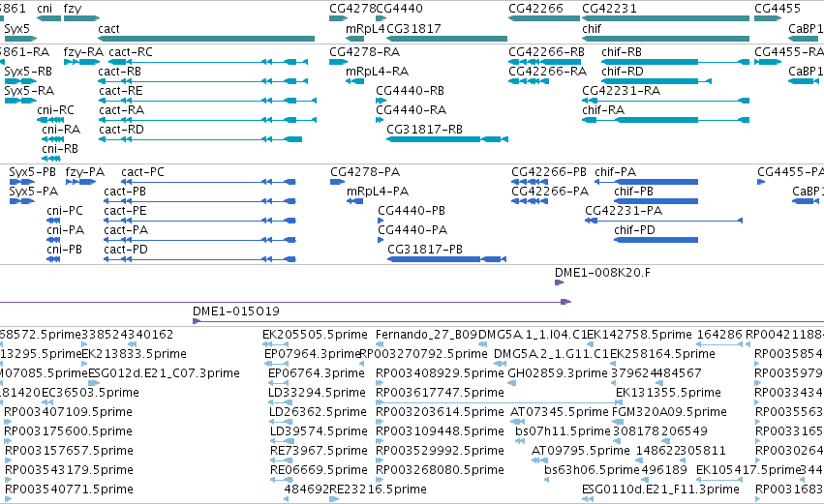
Task: Click the CG4278-RA transcript label
Action: [365, 52]
